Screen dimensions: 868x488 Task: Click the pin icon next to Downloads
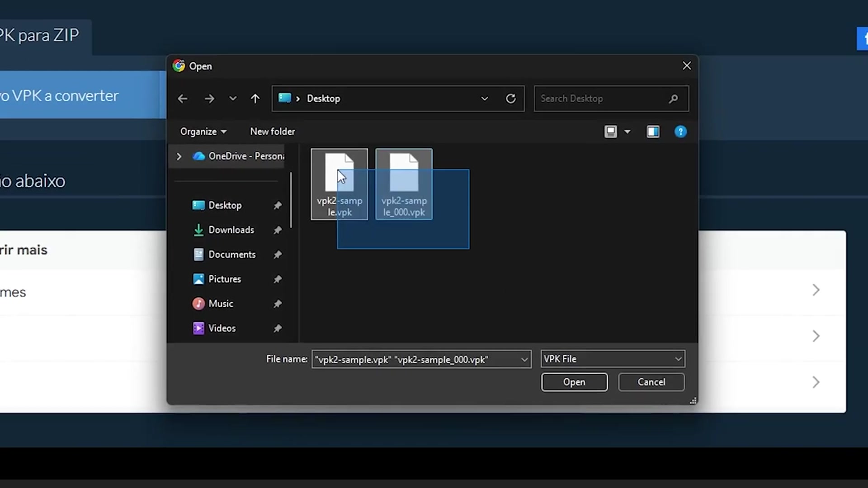point(278,230)
